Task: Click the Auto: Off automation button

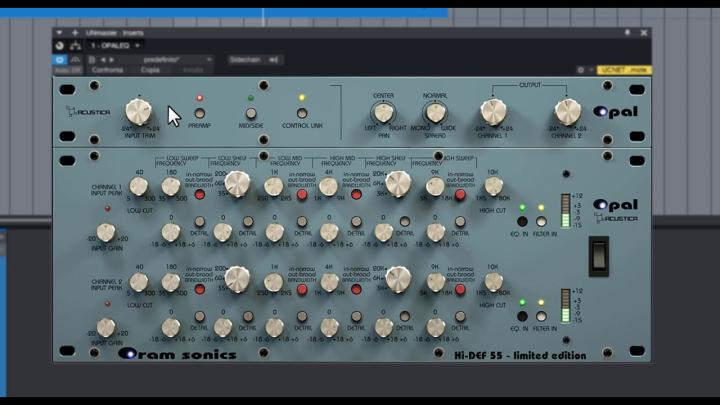Action: [68, 70]
